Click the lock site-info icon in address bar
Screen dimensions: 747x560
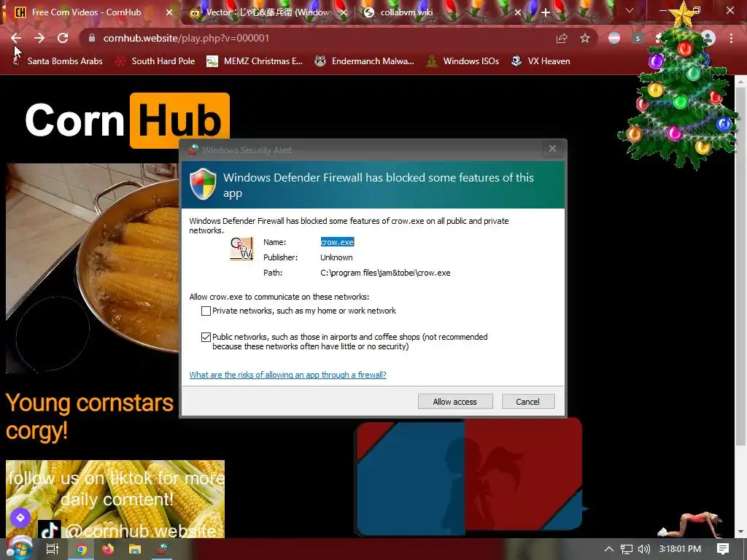coord(92,38)
